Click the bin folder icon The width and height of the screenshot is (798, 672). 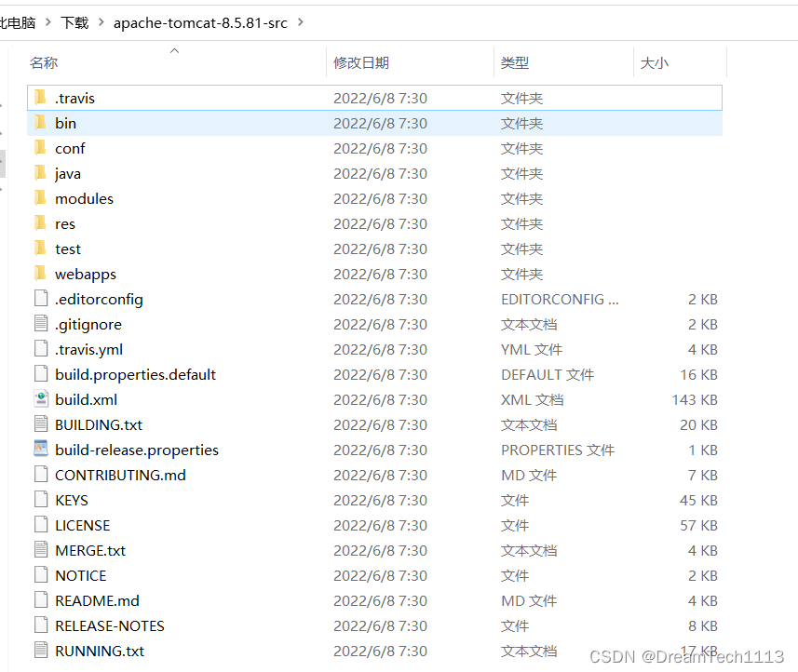[x=41, y=123]
